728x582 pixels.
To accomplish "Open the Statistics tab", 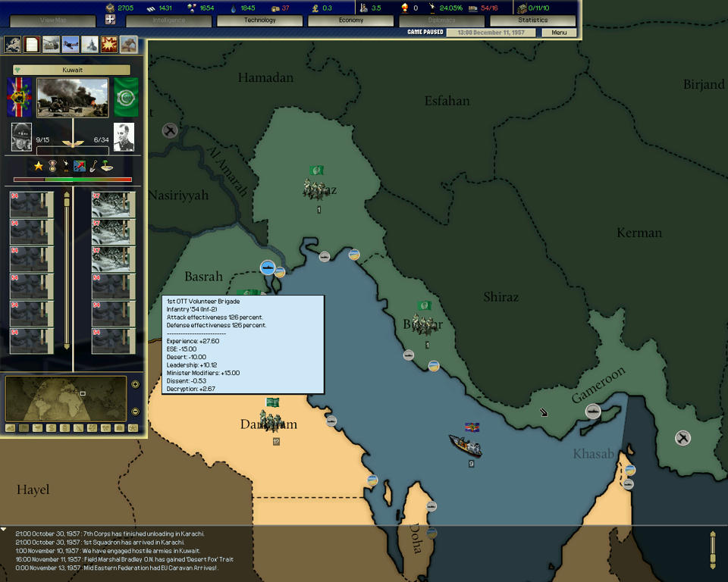I will coord(532,20).
